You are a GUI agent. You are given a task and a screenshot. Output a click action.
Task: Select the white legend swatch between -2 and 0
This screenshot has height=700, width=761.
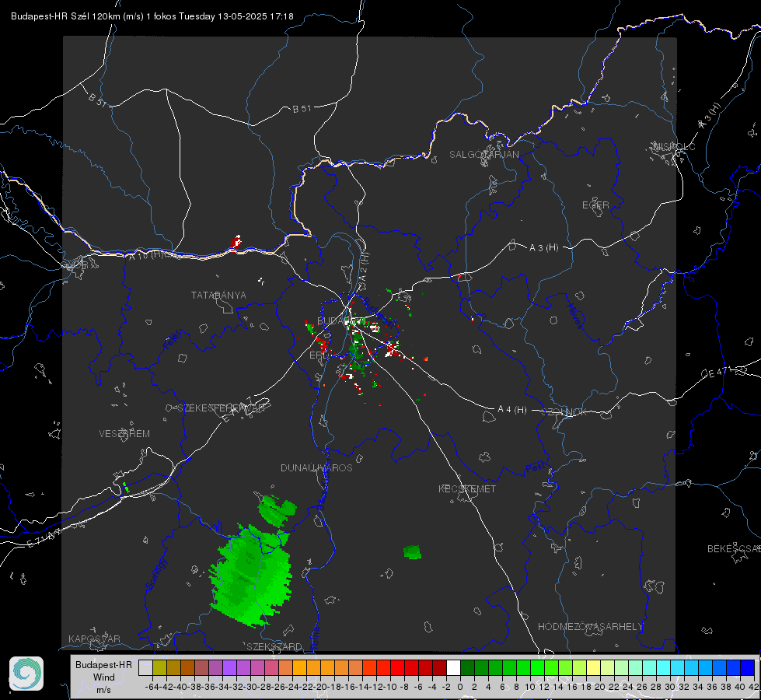coord(453,667)
